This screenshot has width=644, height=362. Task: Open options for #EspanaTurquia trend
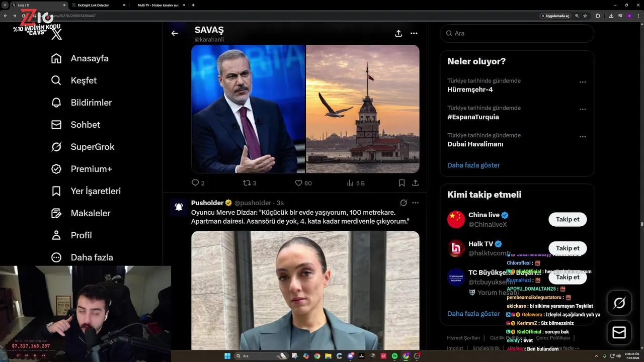coord(583,109)
